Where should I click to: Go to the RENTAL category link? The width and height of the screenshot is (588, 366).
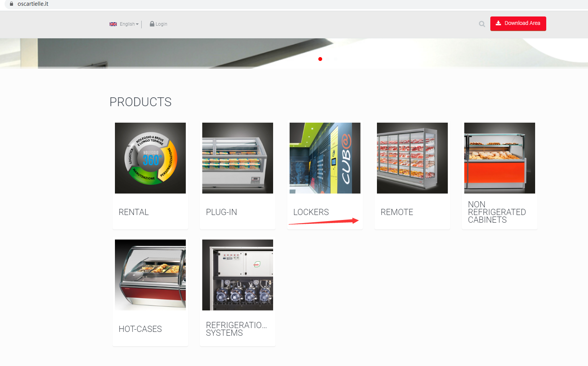pos(134,212)
